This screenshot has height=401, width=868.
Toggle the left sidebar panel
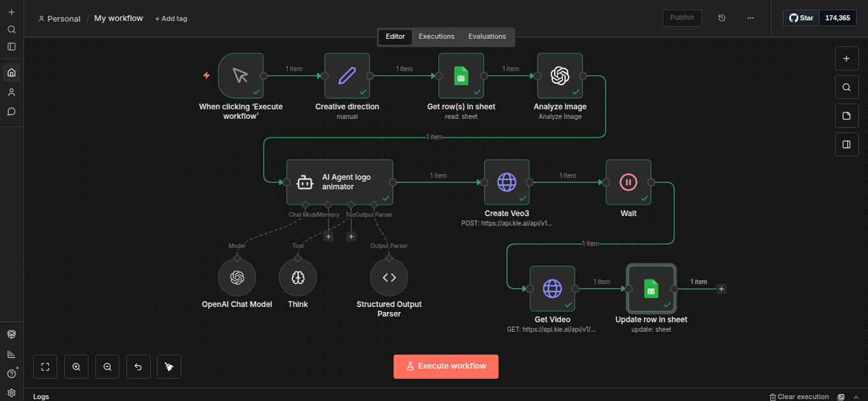[x=11, y=46]
